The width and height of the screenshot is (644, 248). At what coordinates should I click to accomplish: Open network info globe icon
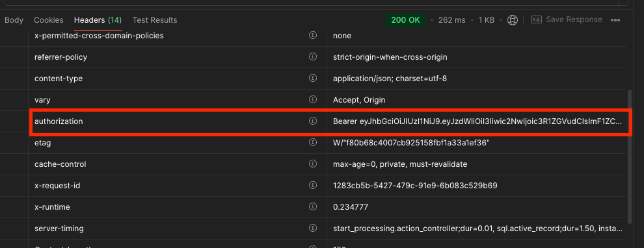click(512, 19)
